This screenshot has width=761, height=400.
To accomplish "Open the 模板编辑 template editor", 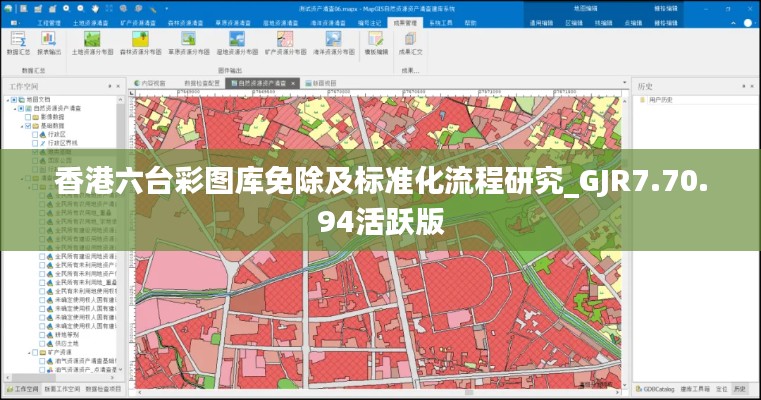I will [x=376, y=43].
